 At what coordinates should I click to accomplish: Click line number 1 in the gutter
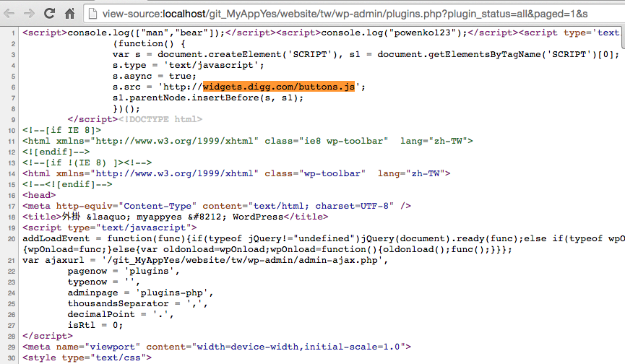(13, 33)
